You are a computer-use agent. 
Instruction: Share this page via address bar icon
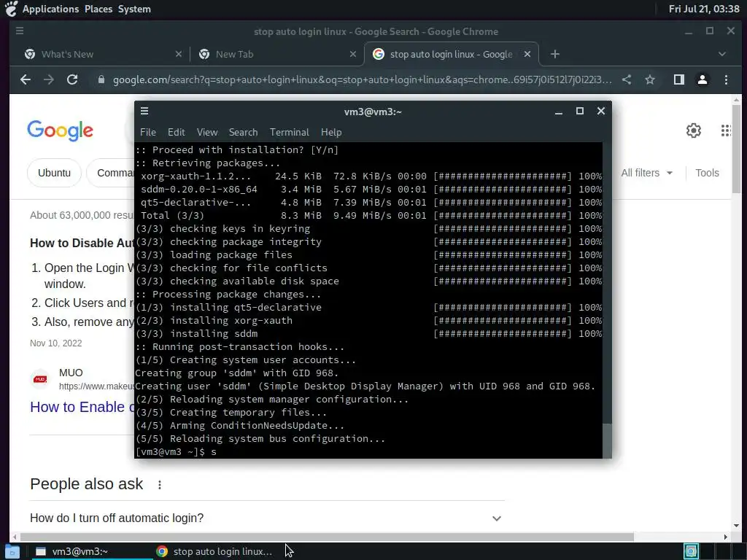pyautogui.click(x=627, y=79)
